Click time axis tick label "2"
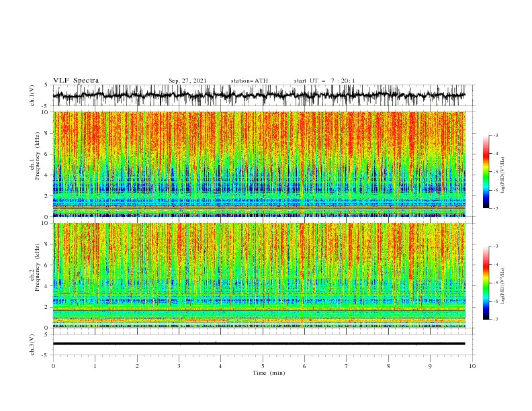Viewport: 532px width, 411px height. pos(137,366)
